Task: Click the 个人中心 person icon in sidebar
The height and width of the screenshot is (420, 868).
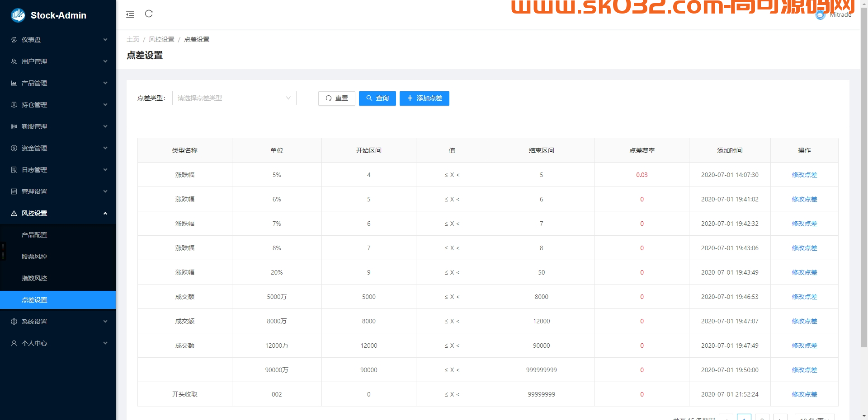Action: tap(14, 343)
